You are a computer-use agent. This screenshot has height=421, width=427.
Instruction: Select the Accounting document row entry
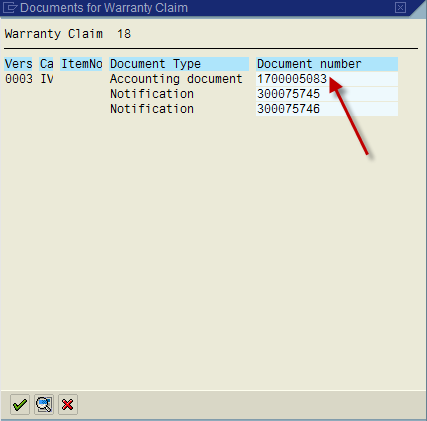point(176,79)
